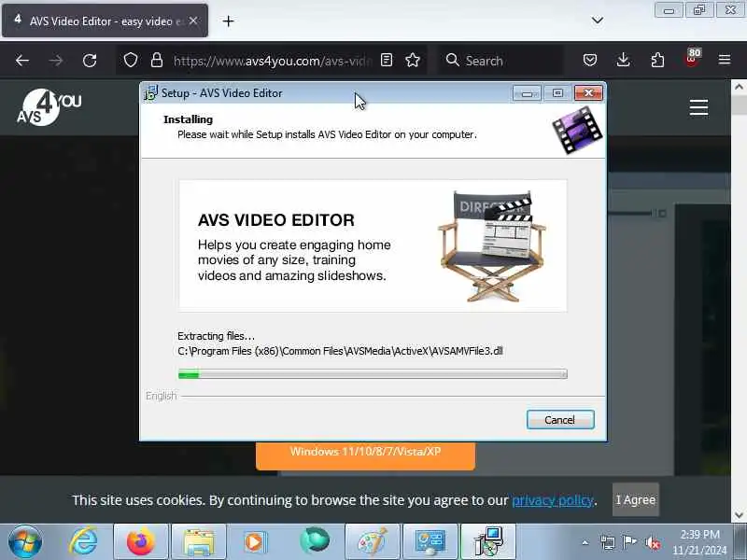The width and height of the screenshot is (747, 560).
Task: Open the privacy policy link
Action: 553,500
